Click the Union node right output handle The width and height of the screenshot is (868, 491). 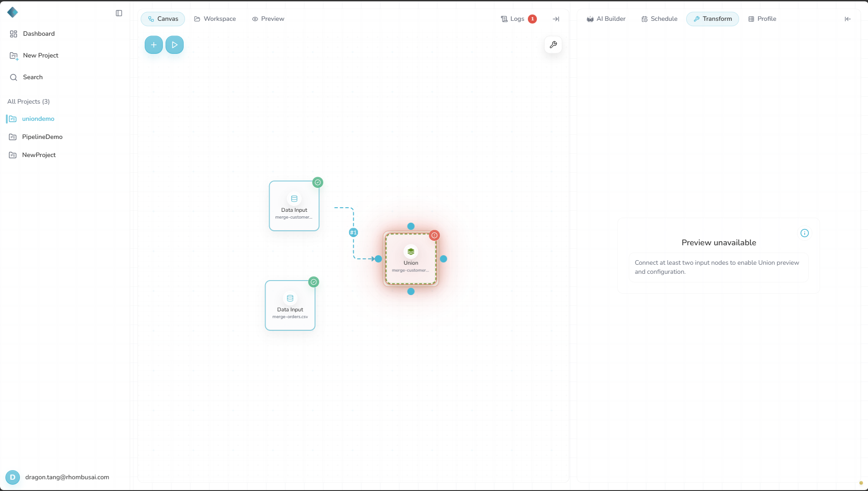(443, 259)
